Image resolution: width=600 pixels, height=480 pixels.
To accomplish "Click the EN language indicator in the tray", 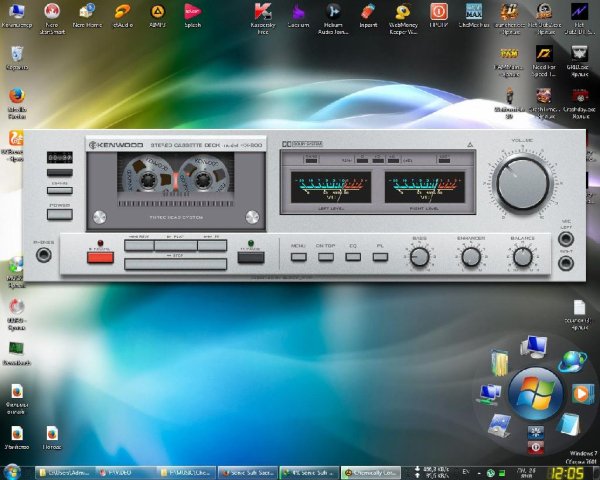I will coord(466,472).
